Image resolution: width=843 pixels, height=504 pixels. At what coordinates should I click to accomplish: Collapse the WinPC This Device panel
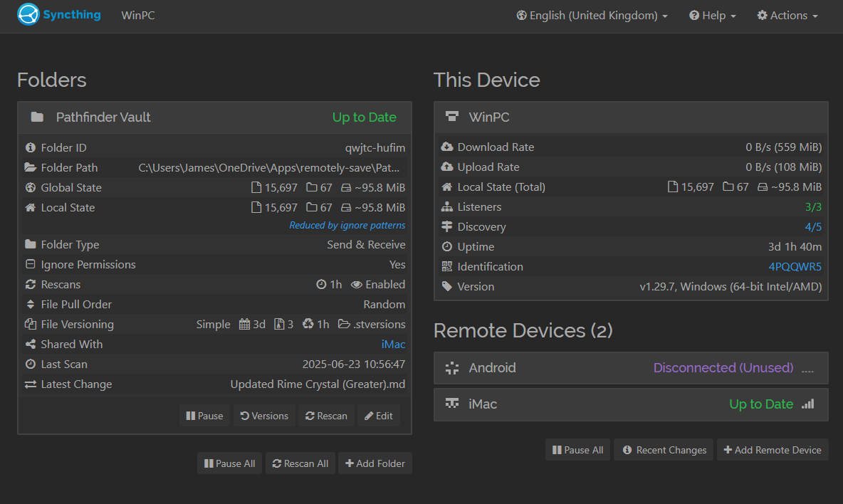click(x=631, y=117)
